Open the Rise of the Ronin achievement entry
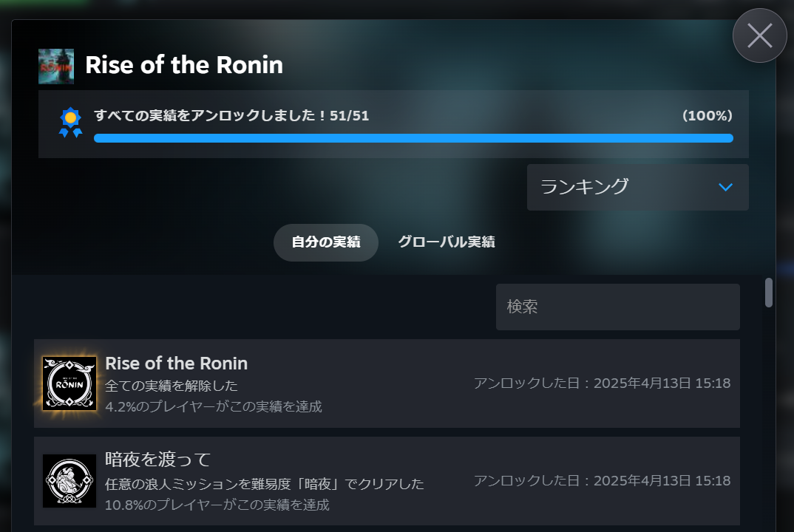 pos(387,383)
